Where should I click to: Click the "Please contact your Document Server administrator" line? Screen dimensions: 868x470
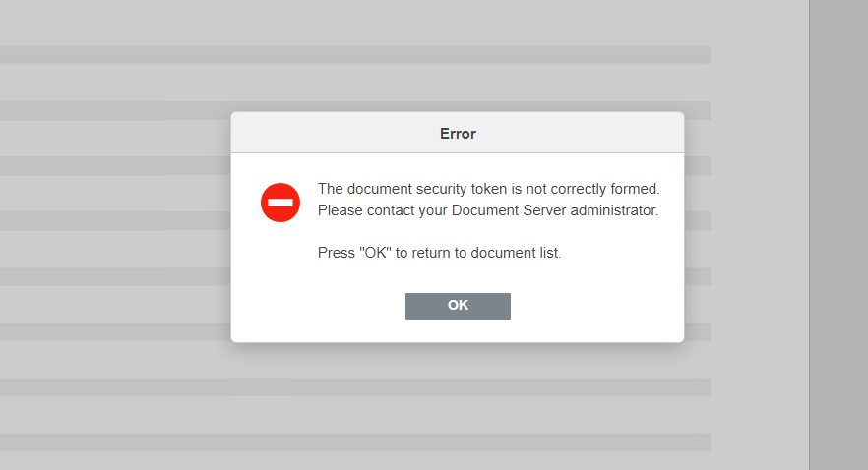pos(488,210)
